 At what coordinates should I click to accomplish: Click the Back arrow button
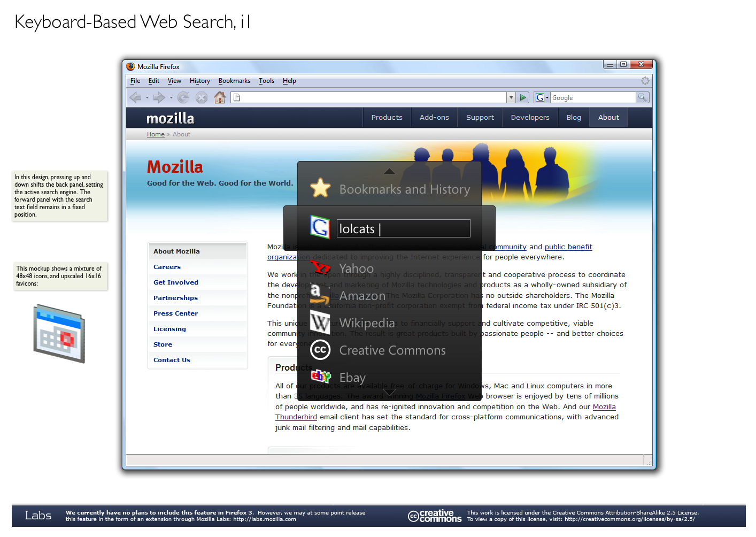tap(135, 97)
